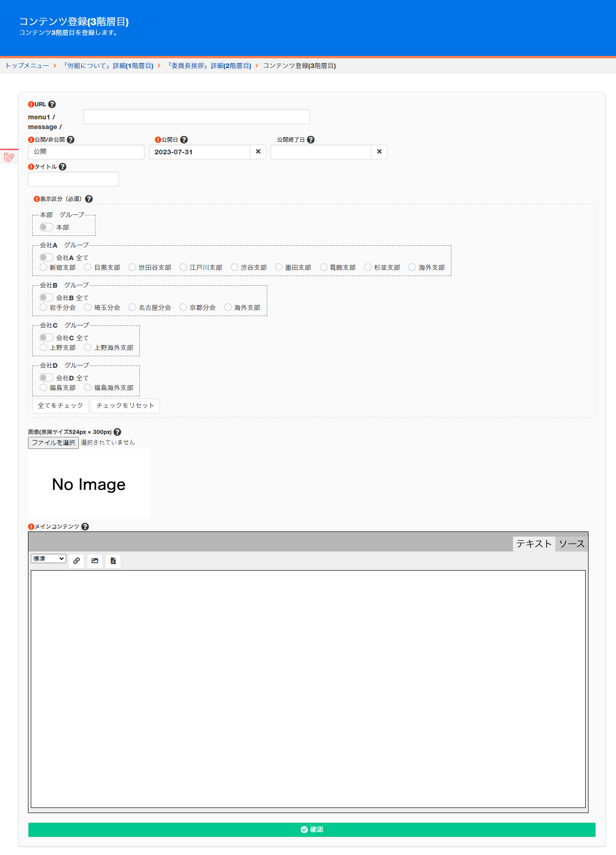
Task: Clear the 公開日 date with its X button
Action: pos(258,152)
